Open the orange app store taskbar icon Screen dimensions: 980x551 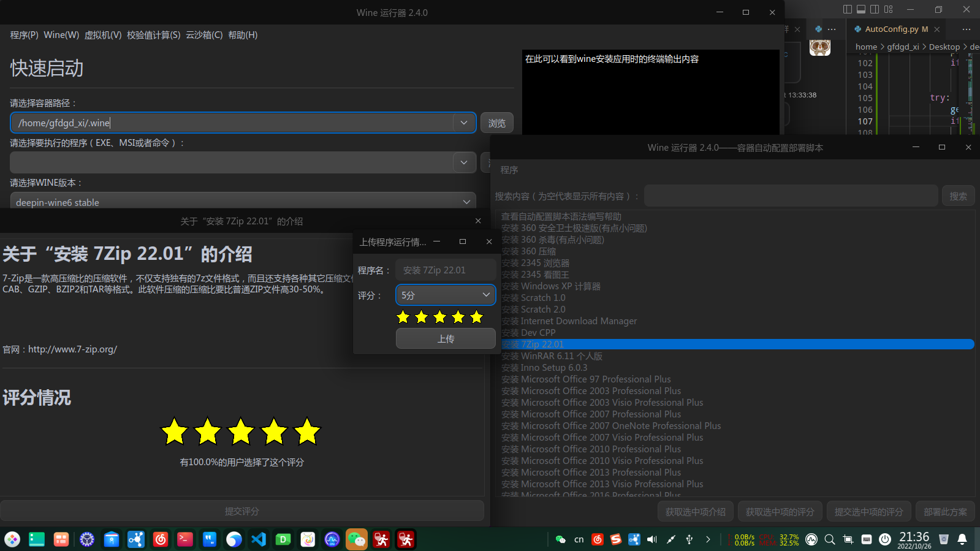pos(61,539)
